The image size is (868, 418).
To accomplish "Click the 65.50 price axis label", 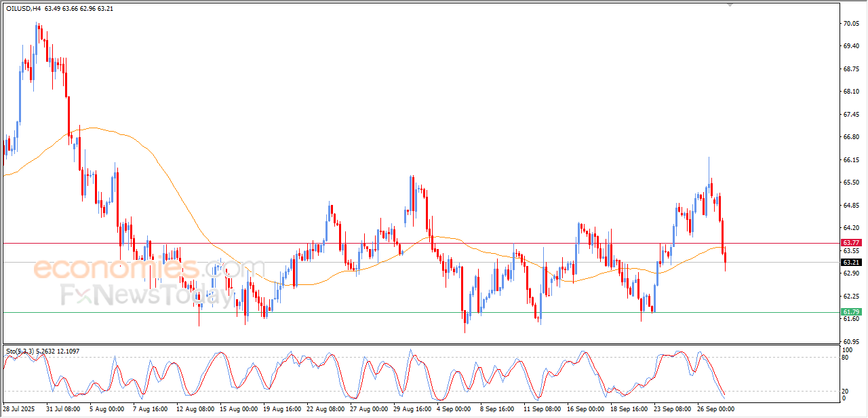I will pos(852,183).
